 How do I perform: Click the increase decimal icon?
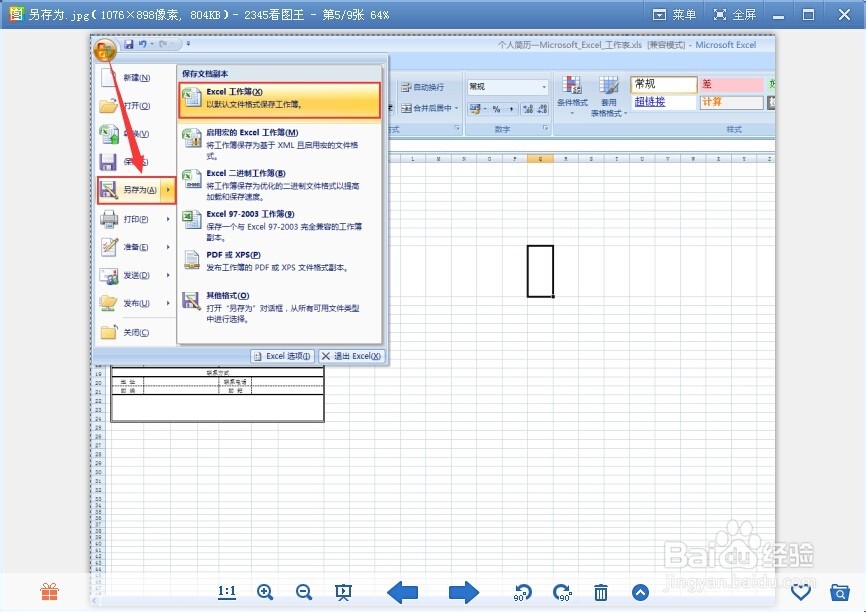(527, 109)
